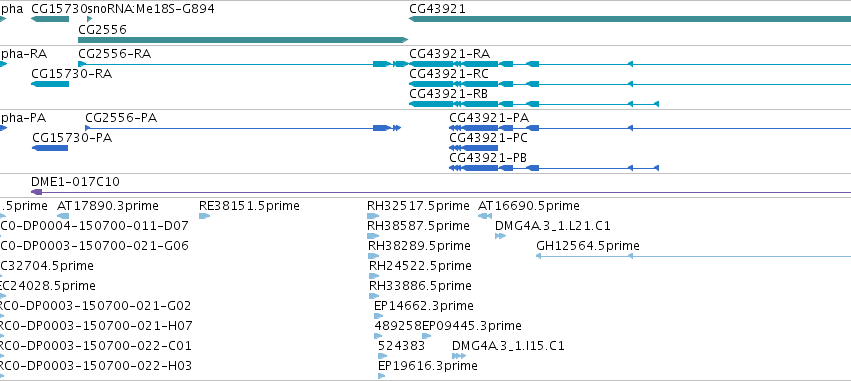Click the DMG4A.3_1.L21.C1 feature glyph

tap(500, 236)
